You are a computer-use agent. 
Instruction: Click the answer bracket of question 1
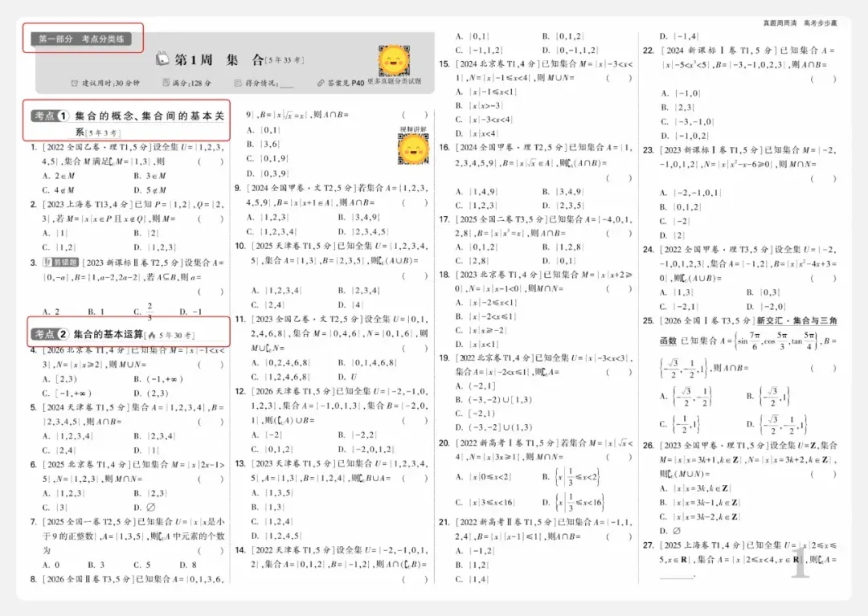point(211,161)
